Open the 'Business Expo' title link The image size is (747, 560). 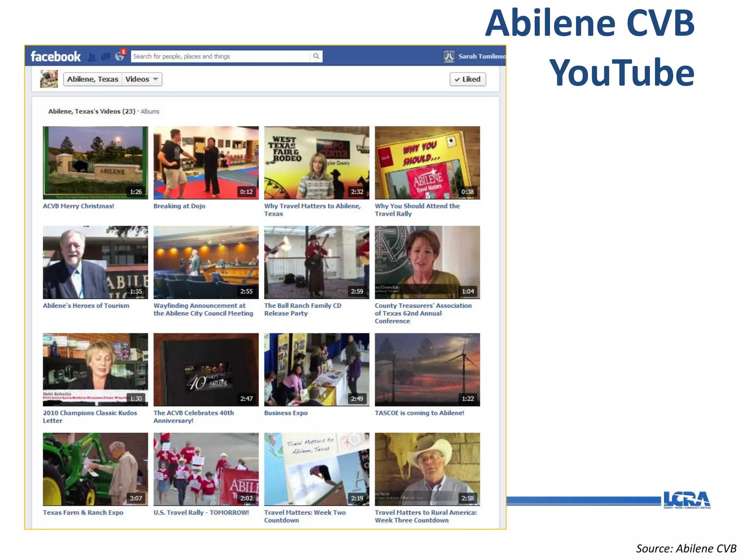286,413
